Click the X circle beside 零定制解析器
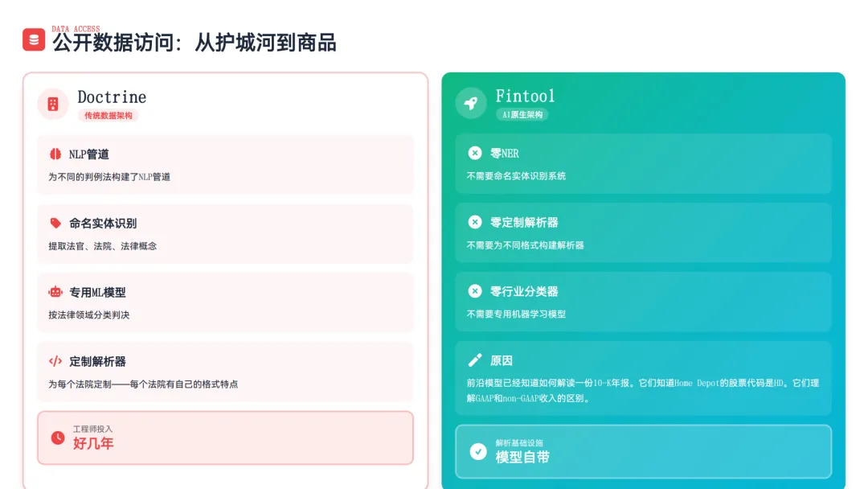Image resolution: width=868 pixels, height=489 pixels. point(475,222)
